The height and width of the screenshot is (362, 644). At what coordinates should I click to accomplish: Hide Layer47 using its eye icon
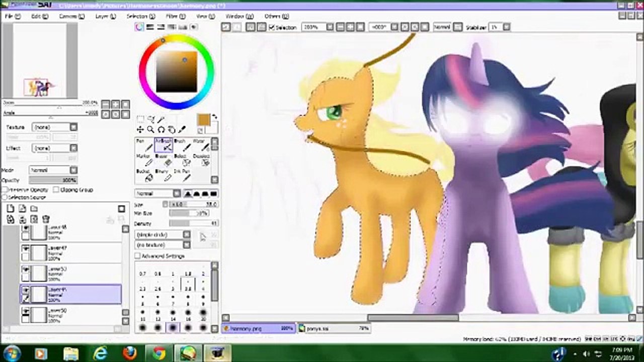click(26, 248)
